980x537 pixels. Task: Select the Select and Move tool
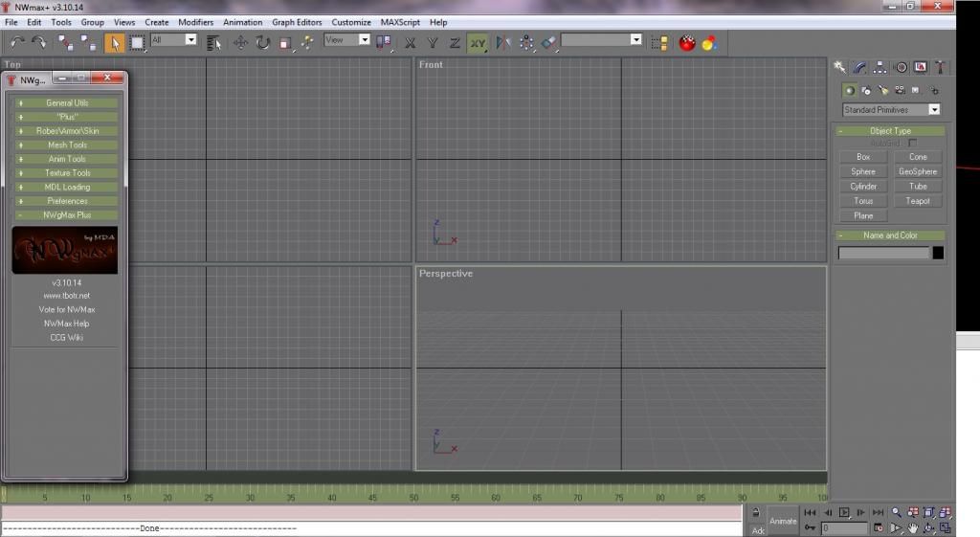pyautogui.click(x=240, y=42)
